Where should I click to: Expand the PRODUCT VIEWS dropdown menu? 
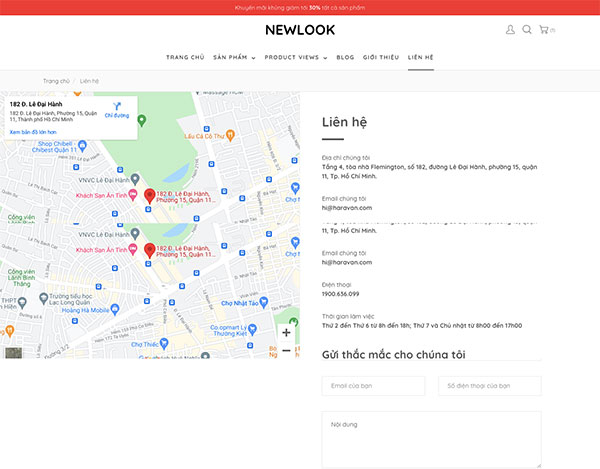click(x=296, y=57)
